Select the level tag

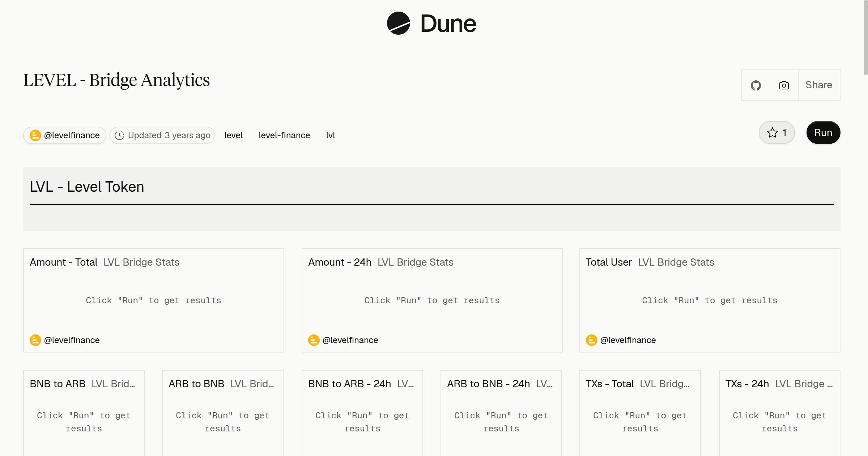coord(233,135)
